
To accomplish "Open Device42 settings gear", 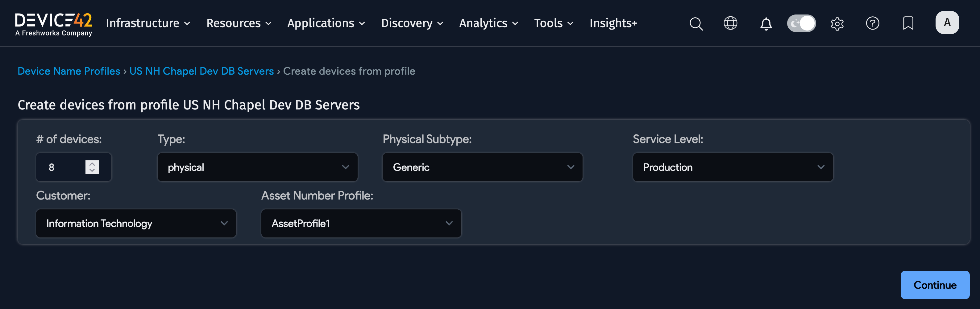I will [837, 23].
